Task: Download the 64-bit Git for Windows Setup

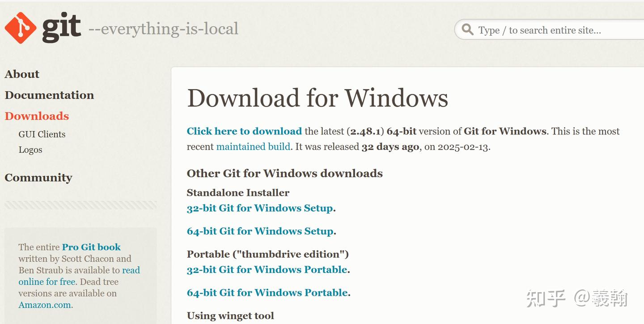Action: point(259,231)
